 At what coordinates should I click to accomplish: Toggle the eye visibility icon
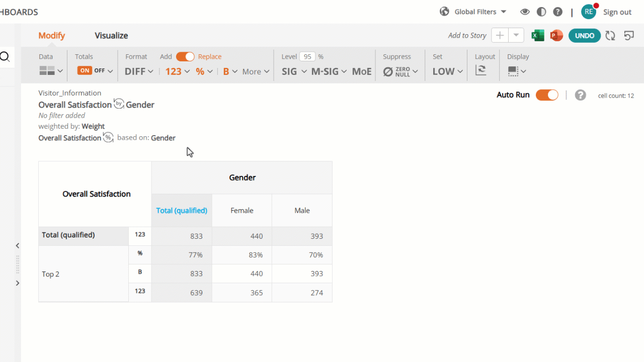click(x=525, y=12)
